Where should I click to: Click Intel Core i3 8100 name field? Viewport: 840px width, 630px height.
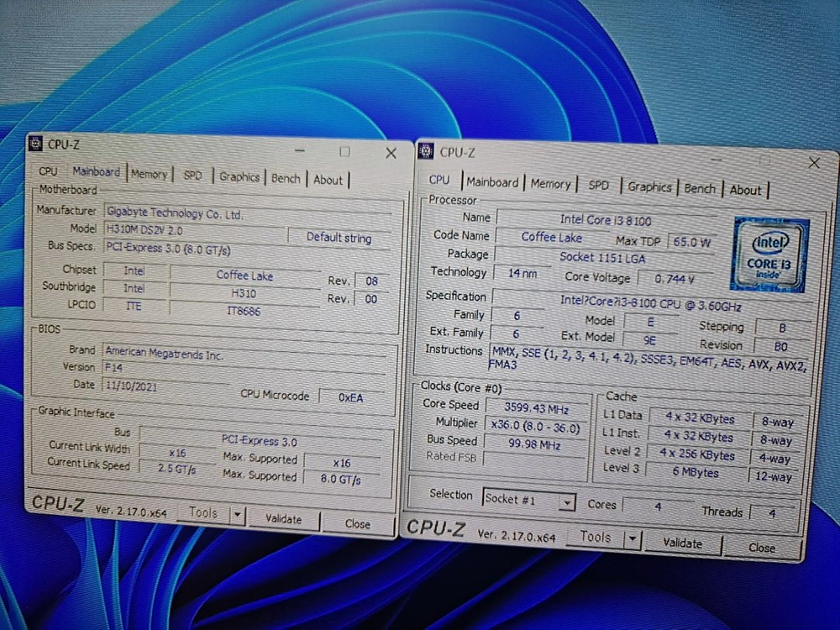point(606,220)
